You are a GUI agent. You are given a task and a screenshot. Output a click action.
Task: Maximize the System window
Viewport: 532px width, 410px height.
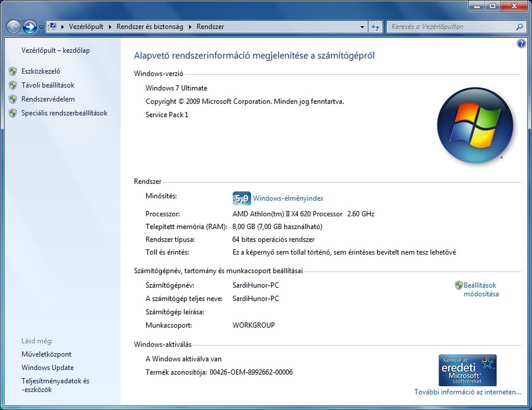pos(493,6)
